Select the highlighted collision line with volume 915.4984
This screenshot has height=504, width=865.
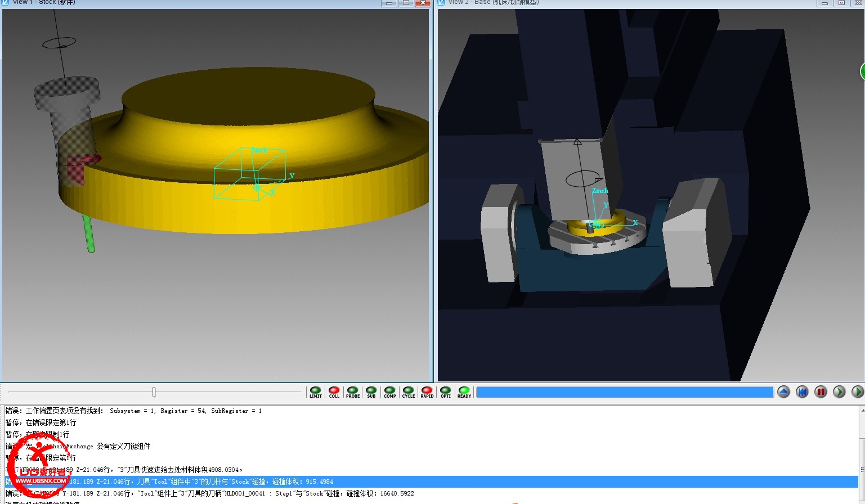[x=432, y=481]
